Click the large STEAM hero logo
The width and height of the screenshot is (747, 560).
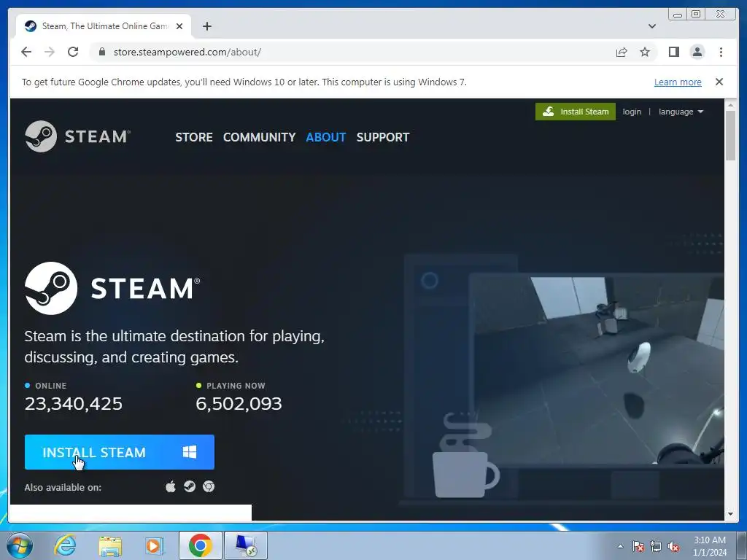(x=112, y=288)
